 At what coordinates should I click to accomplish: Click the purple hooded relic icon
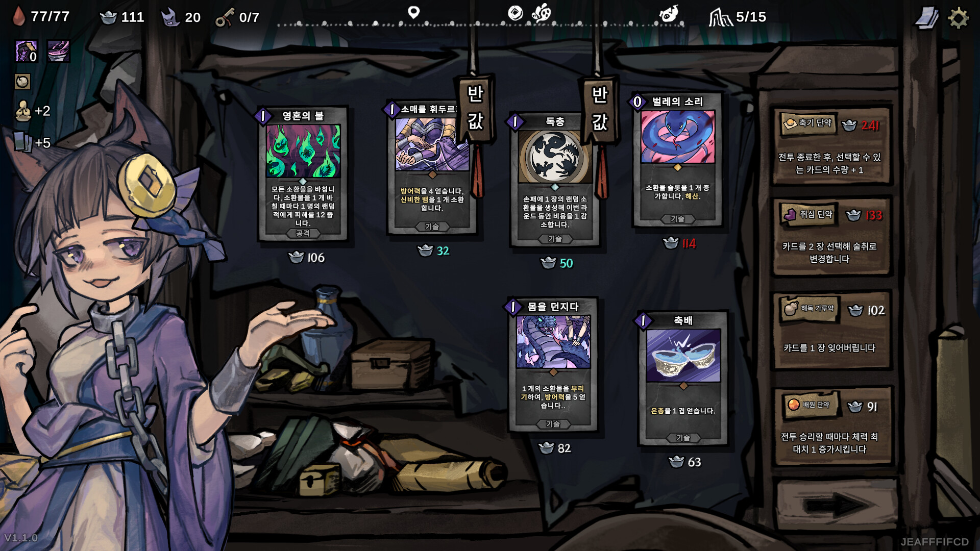[26, 52]
